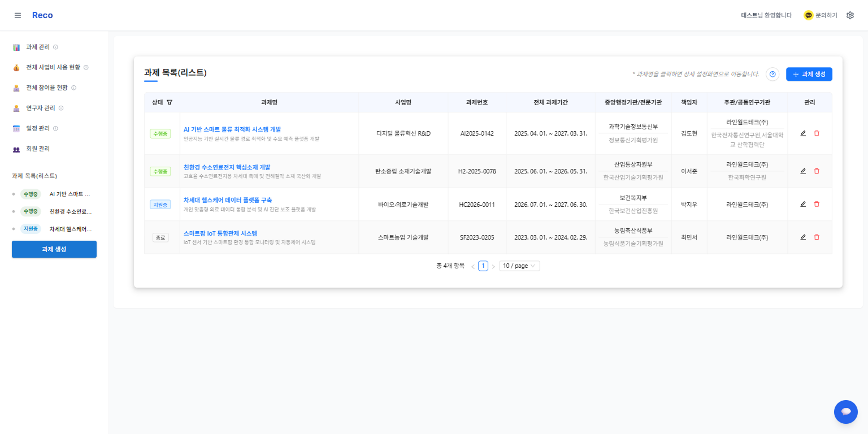This screenshot has height=434, width=868.
Task: Go to next page arrow
Action: pyautogui.click(x=493, y=266)
